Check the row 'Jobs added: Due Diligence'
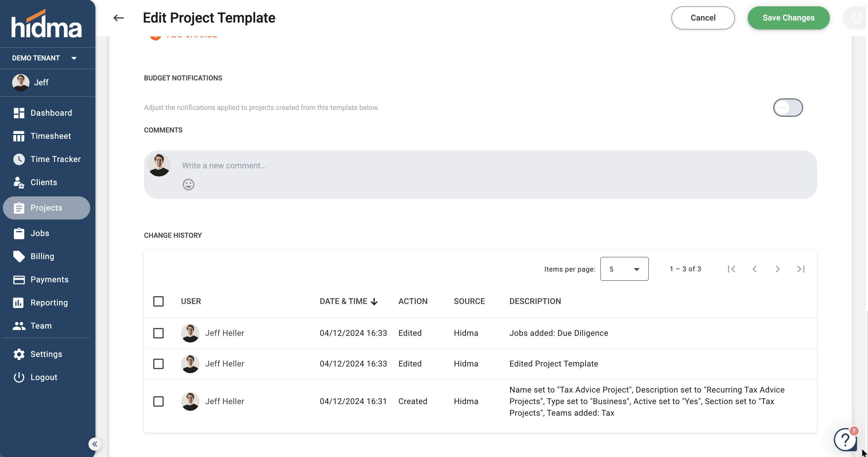 click(x=158, y=333)
